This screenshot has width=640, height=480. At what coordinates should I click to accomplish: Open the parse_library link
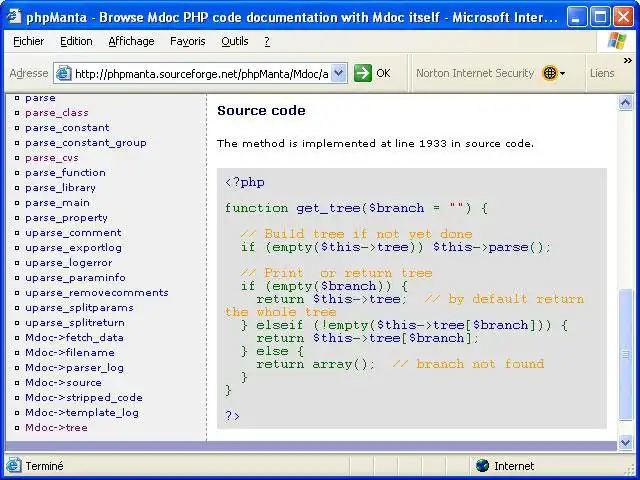(x=60, y=188)
